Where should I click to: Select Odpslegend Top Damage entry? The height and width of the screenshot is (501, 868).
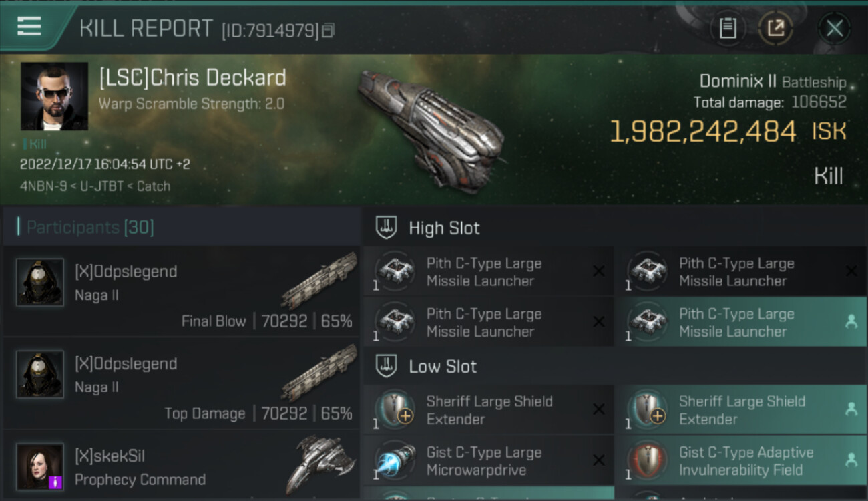click(x=182, y=383)
